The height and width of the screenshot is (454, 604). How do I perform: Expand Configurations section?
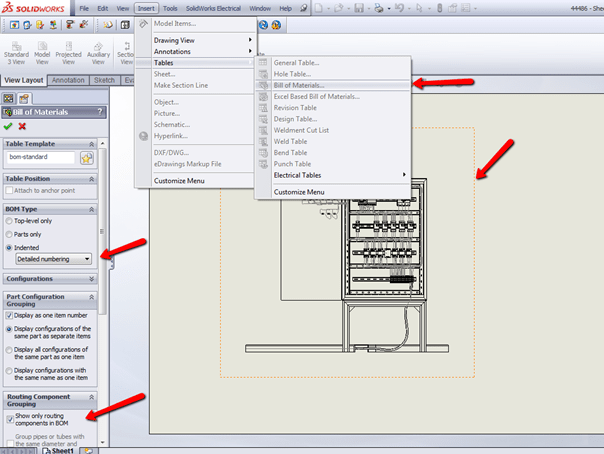tap(92, 279)
